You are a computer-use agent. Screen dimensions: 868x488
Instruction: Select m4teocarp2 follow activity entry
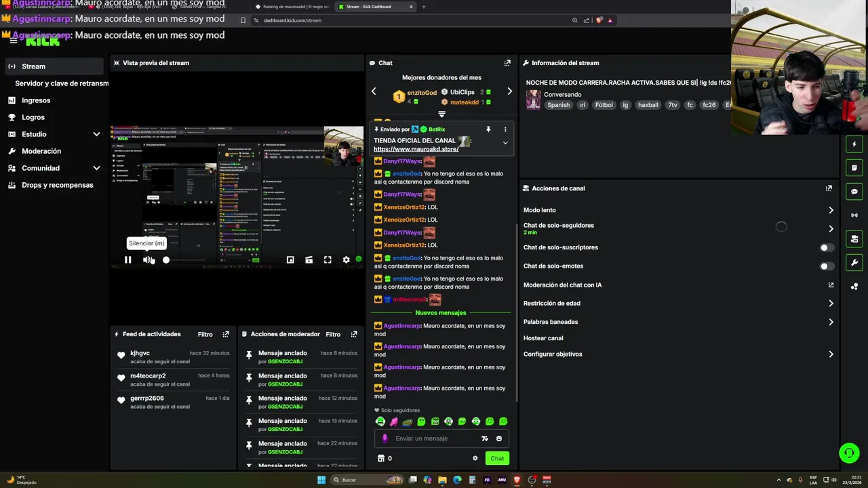click(173, 380)
